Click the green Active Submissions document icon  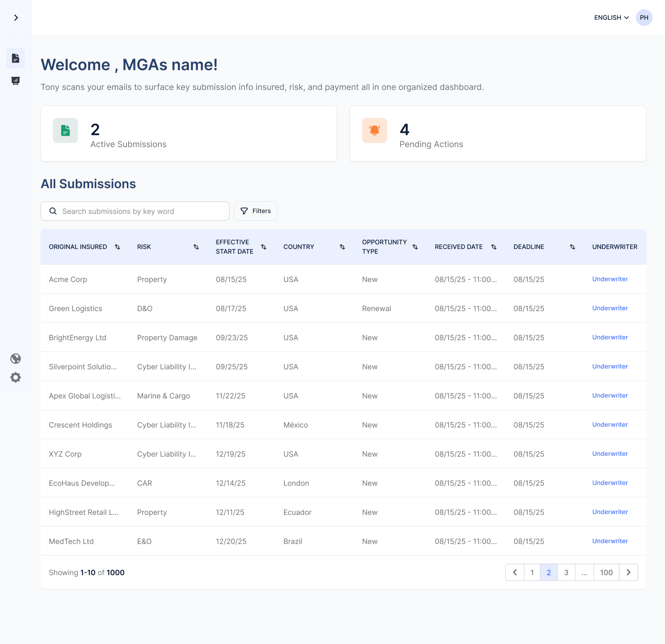coord(65,131)
